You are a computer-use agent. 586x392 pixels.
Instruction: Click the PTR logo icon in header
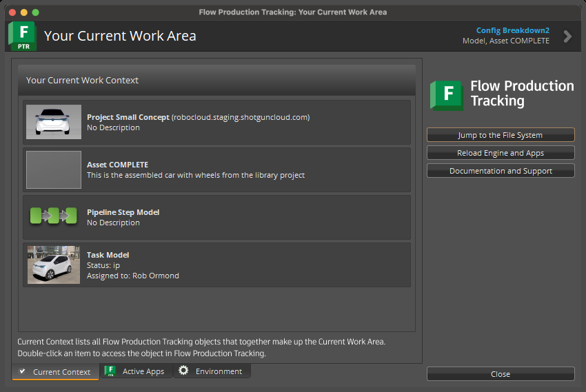point(23,36)
